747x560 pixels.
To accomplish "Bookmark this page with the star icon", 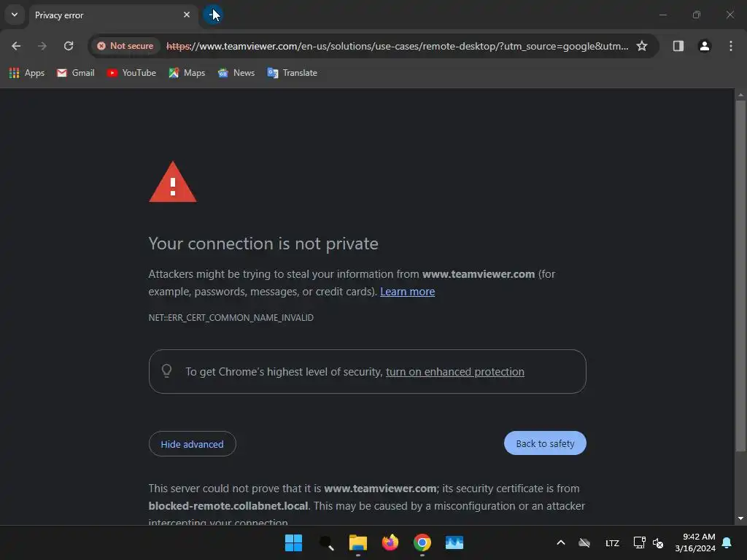I will (642, 46).
